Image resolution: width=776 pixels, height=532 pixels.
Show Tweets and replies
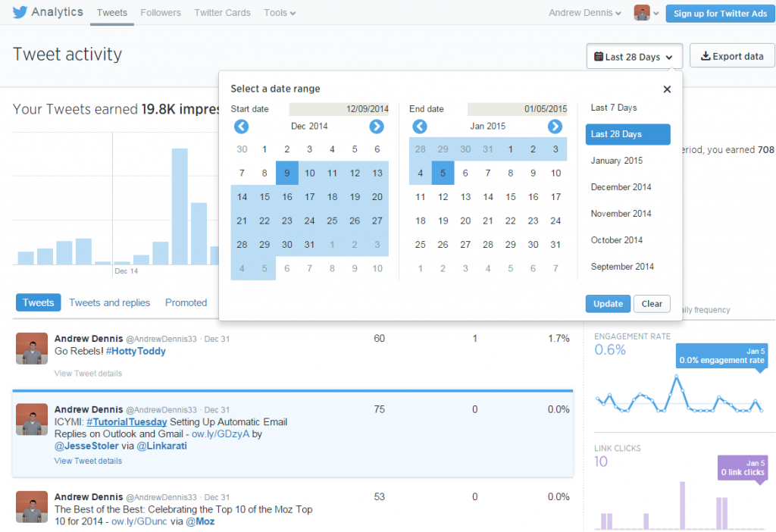tap(110, 302)
